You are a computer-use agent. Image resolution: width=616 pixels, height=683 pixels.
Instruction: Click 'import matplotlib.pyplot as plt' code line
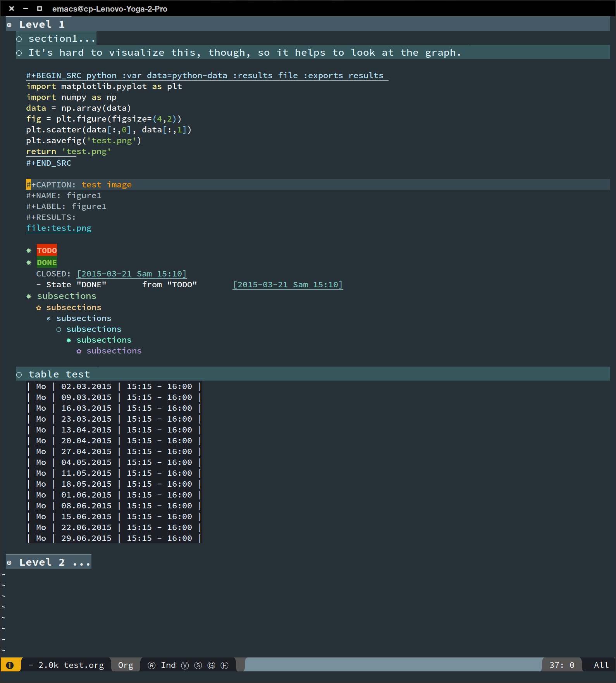click(x=104, y=86)
